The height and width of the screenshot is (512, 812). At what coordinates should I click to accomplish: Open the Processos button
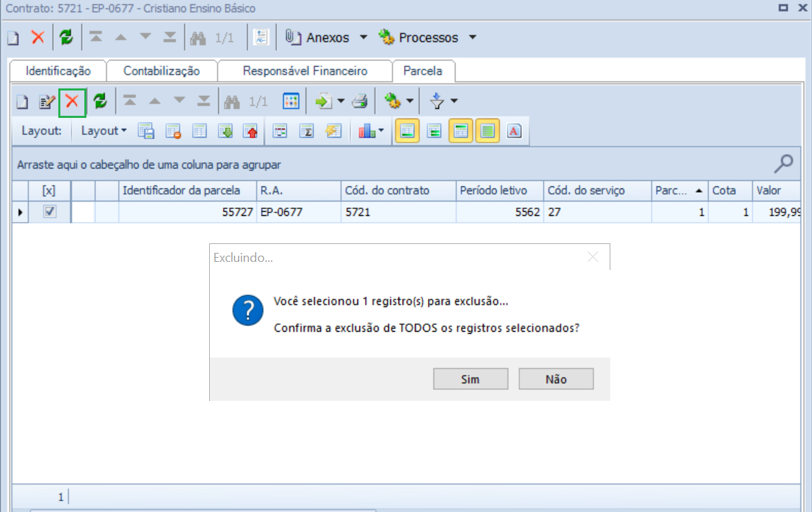click(x=418, y=37)
